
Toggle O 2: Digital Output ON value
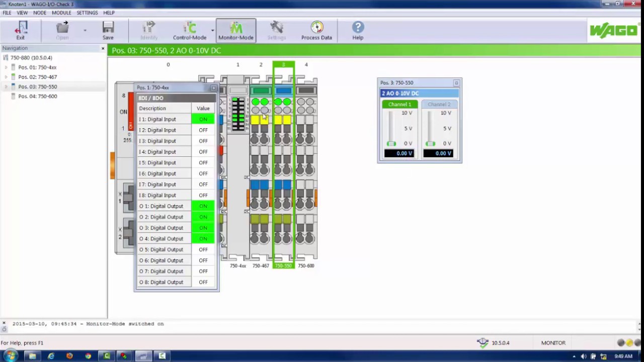(x=203, y=217)
